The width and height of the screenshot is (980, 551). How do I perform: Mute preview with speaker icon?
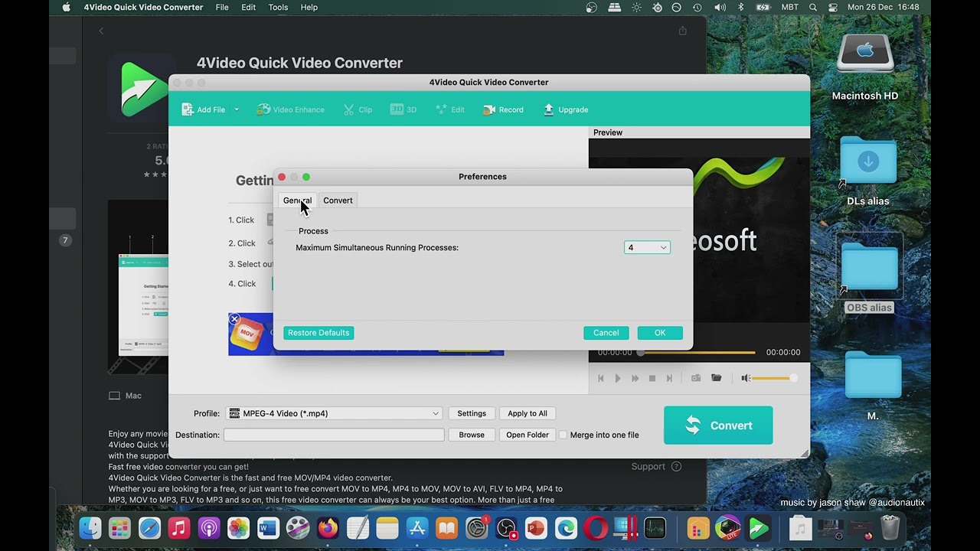pyautogui.click(x=746, y=378)
